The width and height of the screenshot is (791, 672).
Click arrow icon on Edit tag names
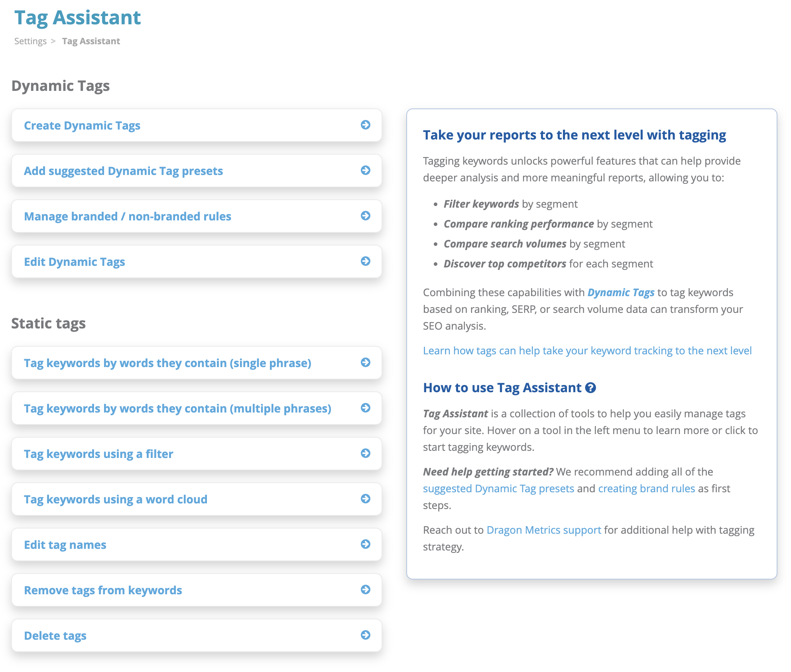[365, 544]
